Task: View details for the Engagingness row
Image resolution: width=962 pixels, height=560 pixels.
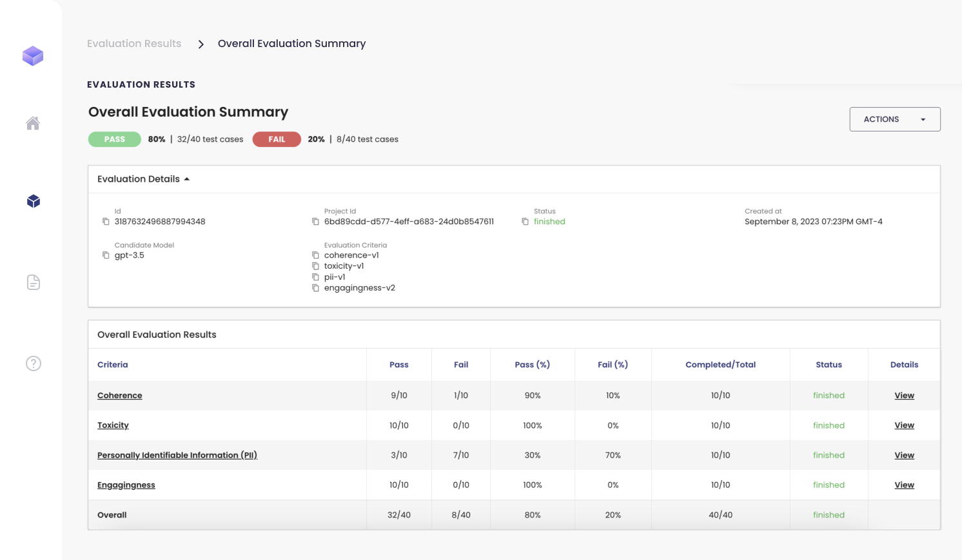Action: click(904, 485)
